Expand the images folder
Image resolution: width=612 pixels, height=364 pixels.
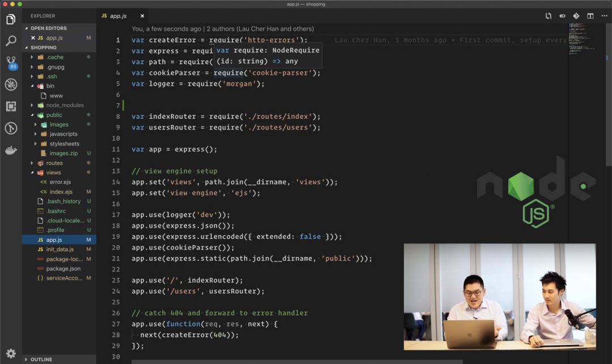tap(59, 125)
